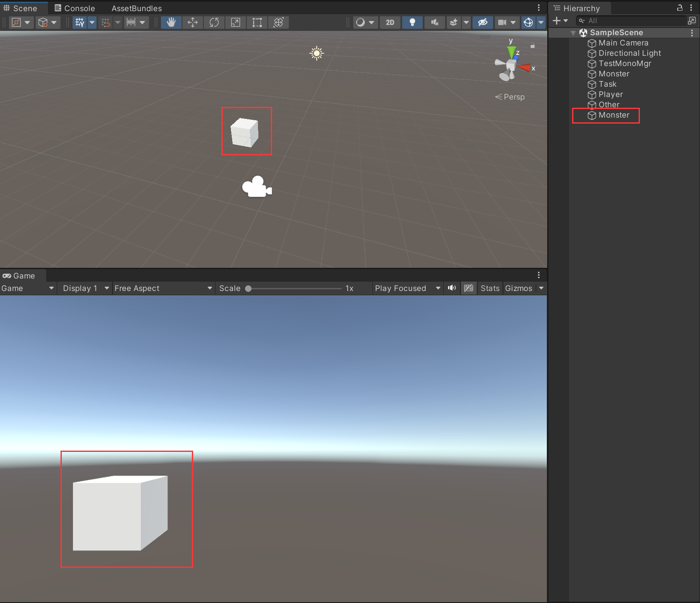
Task: Toggle the grid visibility button
Action: [x=80, y=22]
